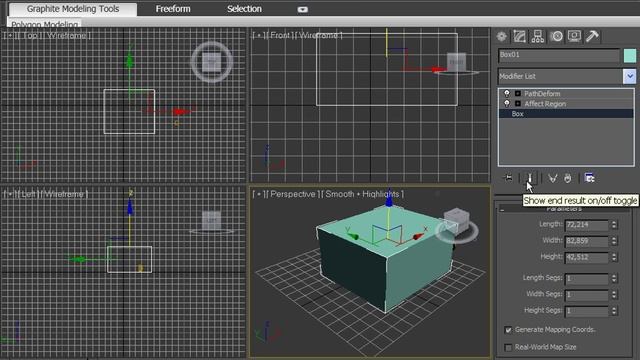640x360 pixels.
Task: Click the Top viewport label
Action: tap(29, 36)
